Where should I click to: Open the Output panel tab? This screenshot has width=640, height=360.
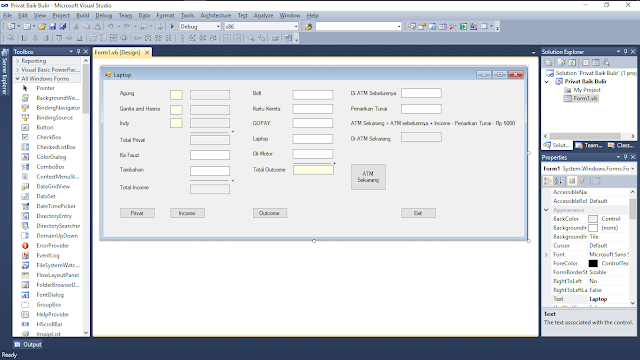[x=28, y=344]
